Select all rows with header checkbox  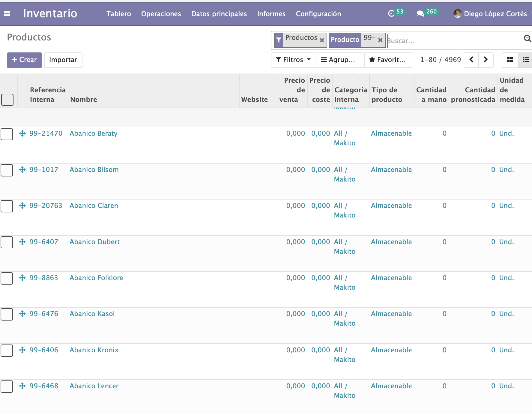pos(7,99)
